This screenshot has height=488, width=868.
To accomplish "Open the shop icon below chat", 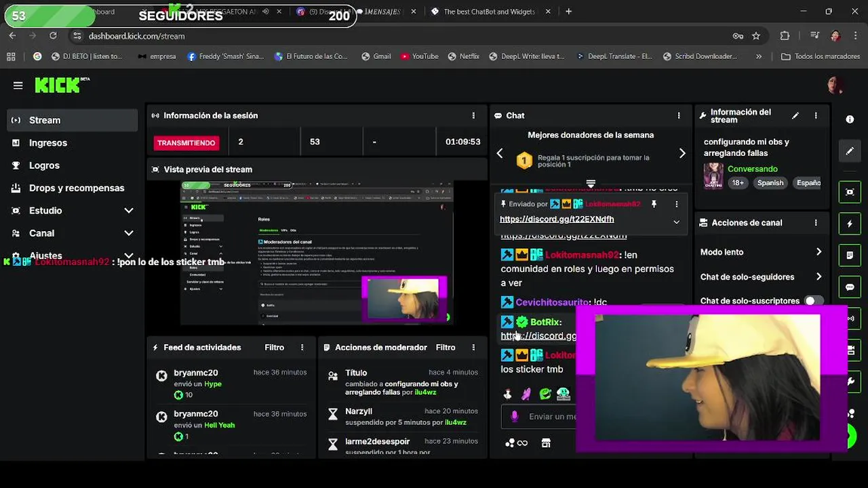I will click(546, 443).
